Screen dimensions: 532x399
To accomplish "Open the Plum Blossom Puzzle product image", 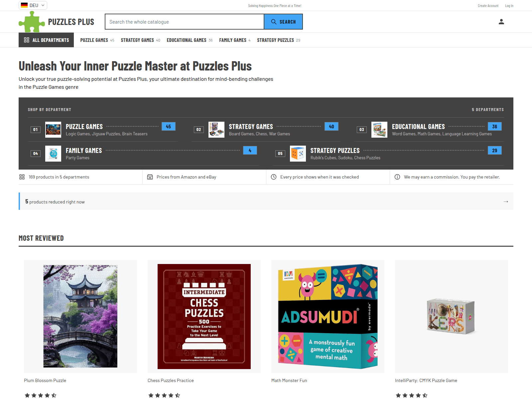I will click(x=80, y=316).
